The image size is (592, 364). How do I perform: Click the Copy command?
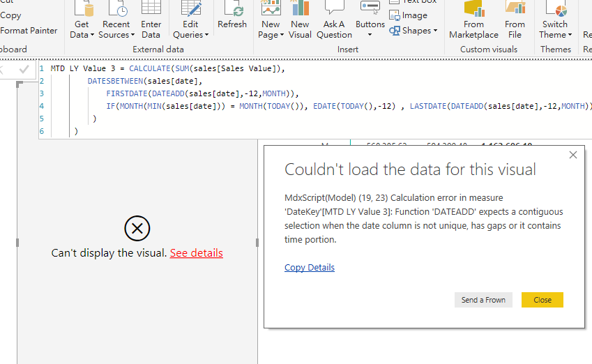point(10,15)
